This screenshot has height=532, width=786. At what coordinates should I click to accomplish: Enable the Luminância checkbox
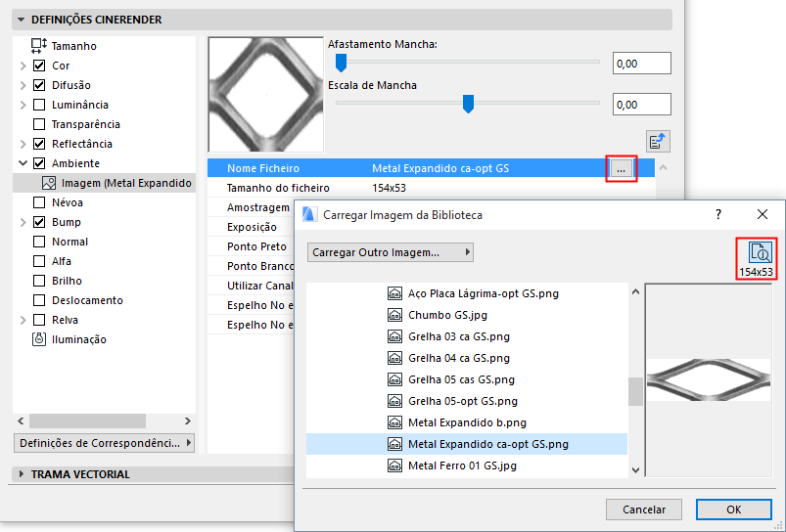coord(39,105)
